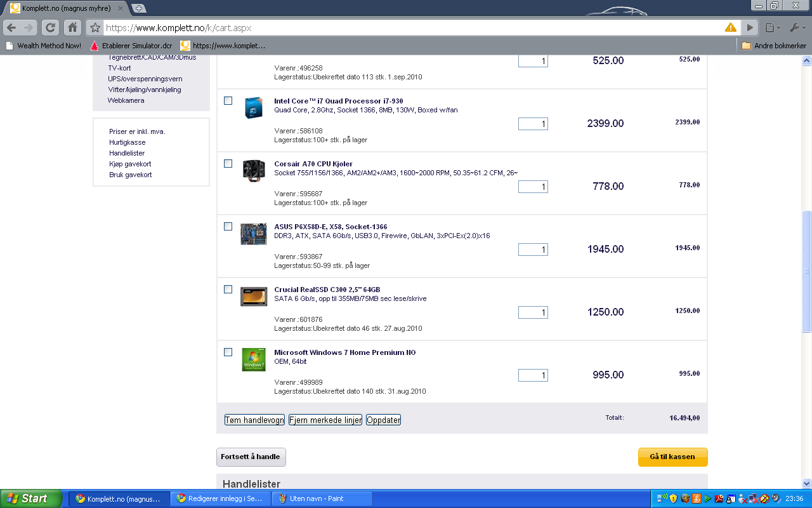The image size is (812, 508).
Task: Open Vifter/kjøling/vannkjøling sidebar category
Action: [x=145, y=90]
